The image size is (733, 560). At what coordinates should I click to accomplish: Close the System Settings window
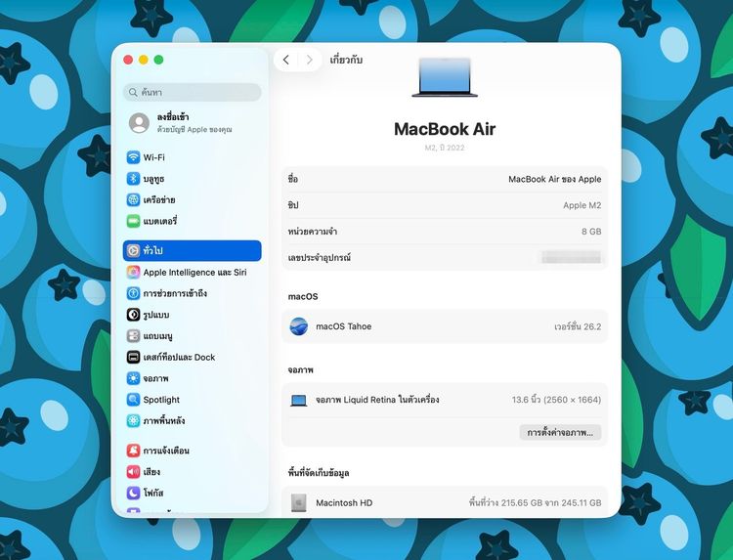coord(128,60)
